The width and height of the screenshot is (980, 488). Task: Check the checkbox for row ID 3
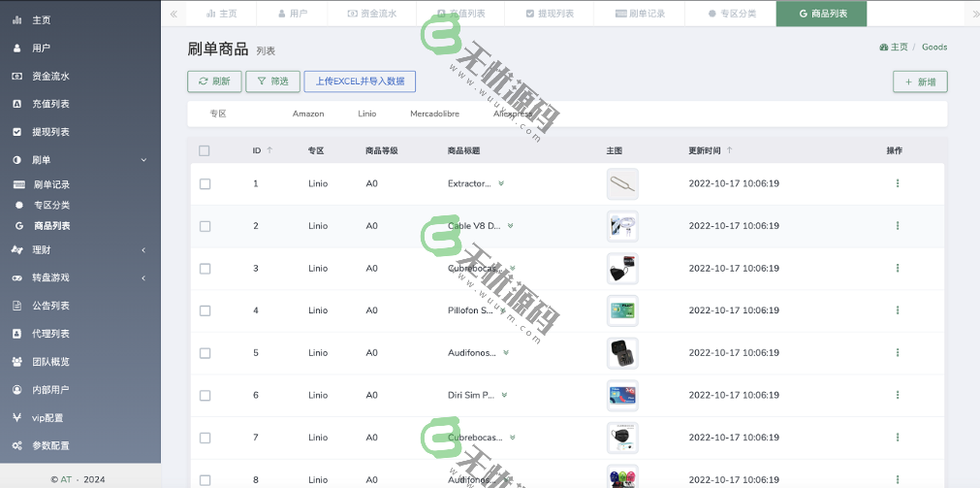point(205,269)
